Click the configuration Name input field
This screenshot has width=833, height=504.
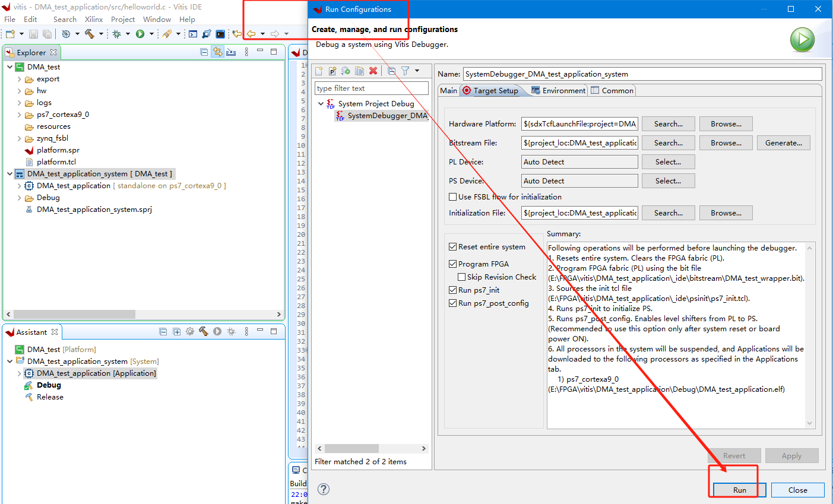point(642,74)
